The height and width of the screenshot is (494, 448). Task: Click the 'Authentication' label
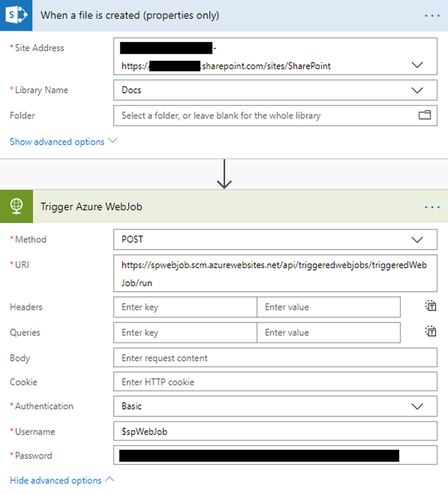tap(44, 406)
